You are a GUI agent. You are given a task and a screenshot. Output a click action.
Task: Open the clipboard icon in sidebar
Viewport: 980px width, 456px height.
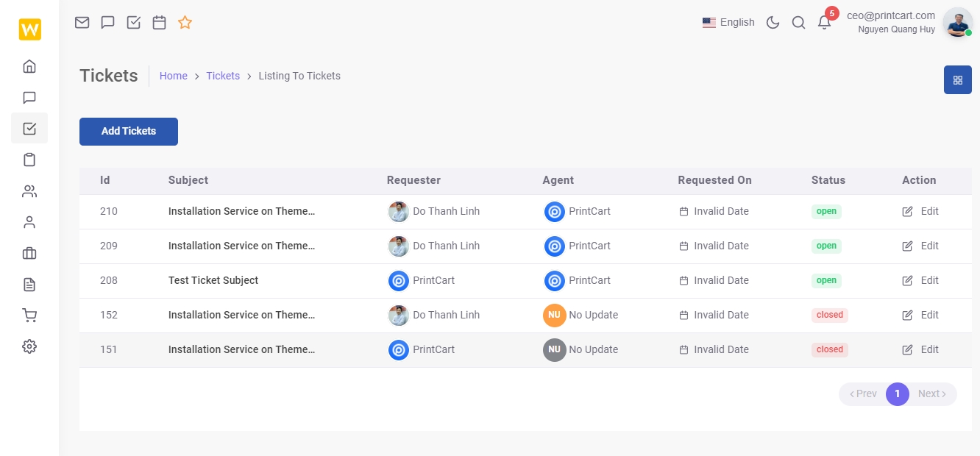[x=29, y=160]
